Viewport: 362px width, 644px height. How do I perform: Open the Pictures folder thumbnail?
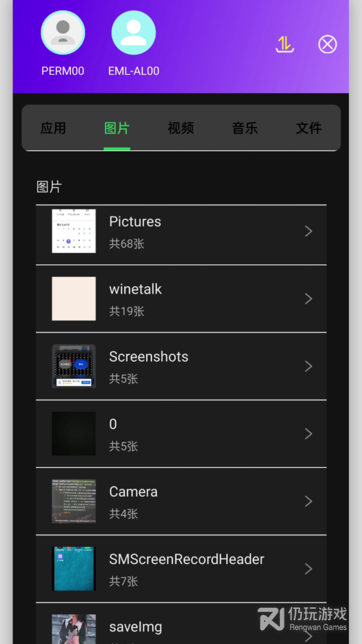74,231
